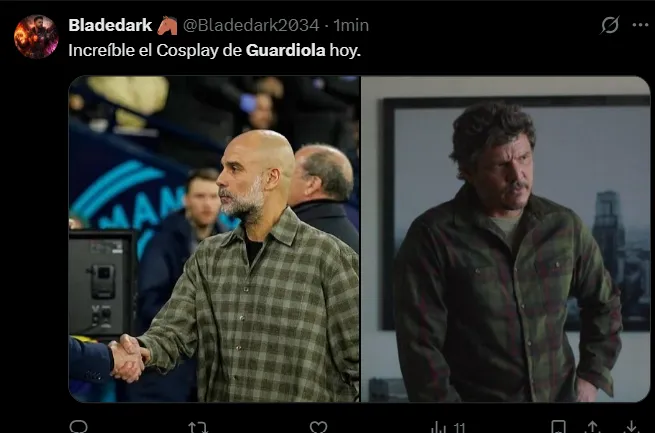
Task: View post analytics bar chart icon
Action: 438,427
